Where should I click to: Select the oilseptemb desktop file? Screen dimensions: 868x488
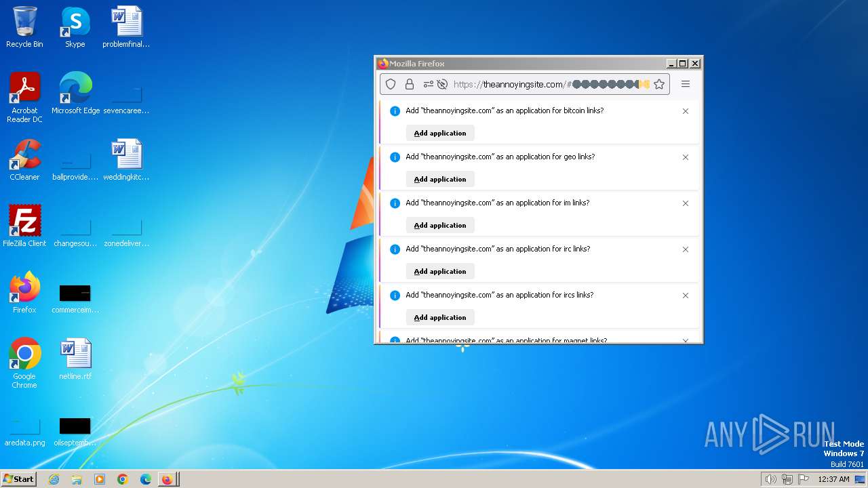75,431
